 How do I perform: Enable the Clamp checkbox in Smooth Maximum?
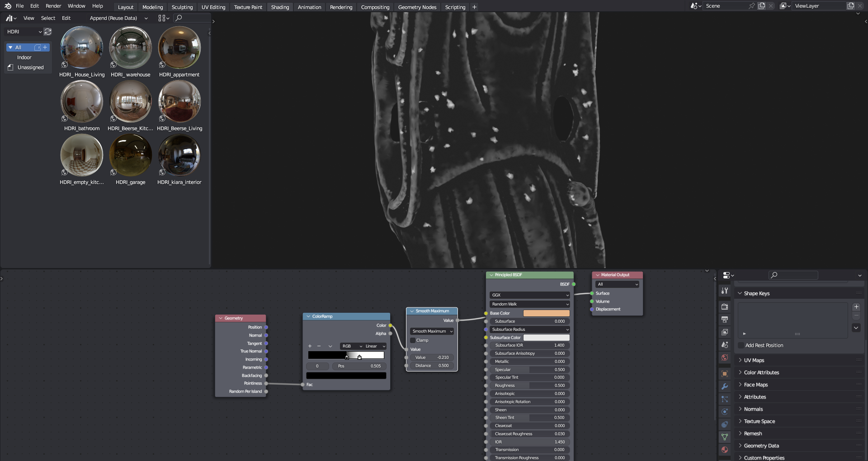coord(413,340)
